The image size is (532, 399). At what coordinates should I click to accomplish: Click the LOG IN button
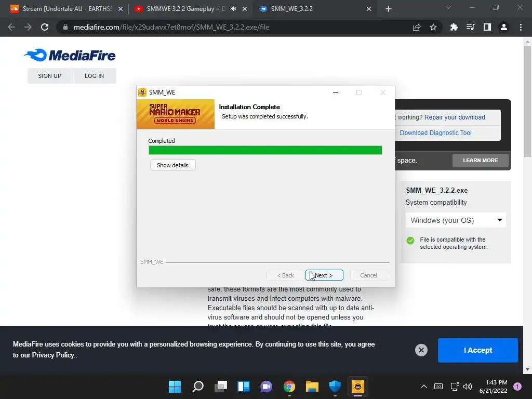94,76
